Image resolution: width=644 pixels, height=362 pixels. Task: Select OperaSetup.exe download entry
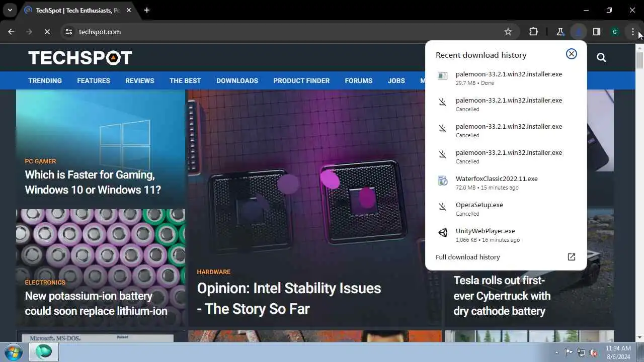coord(506,209)
